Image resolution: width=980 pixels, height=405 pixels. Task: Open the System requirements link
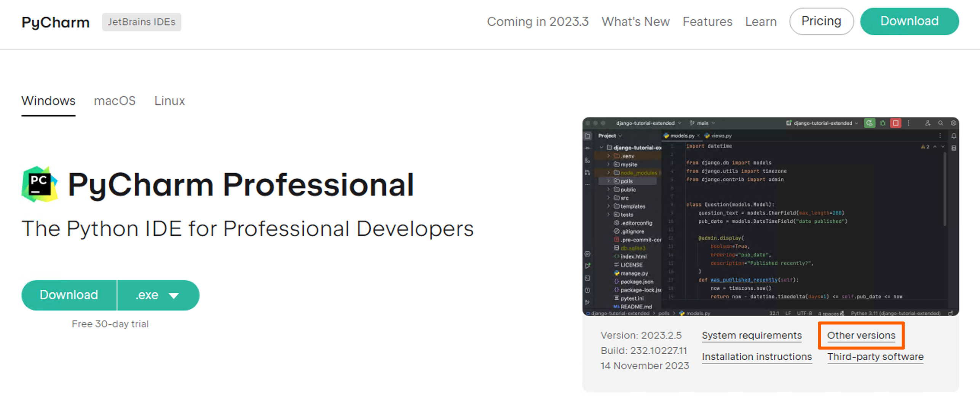pyautogui.click(x=752, y=335)
